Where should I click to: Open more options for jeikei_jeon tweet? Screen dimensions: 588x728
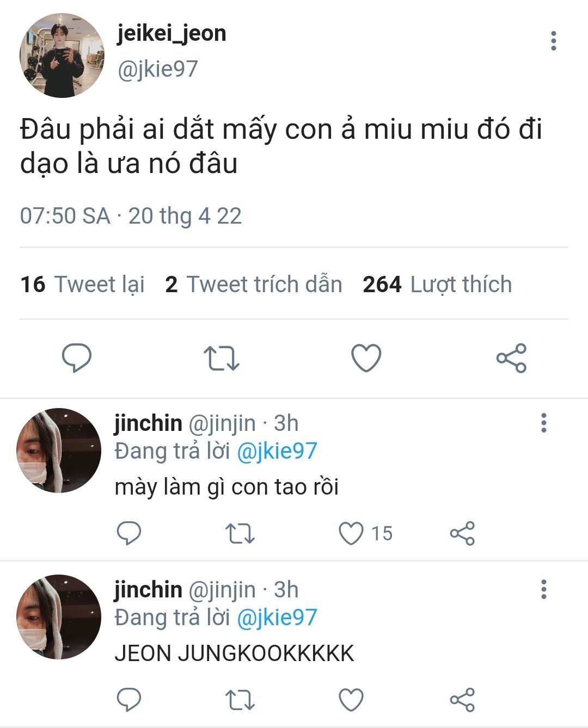tap(553, 41)
